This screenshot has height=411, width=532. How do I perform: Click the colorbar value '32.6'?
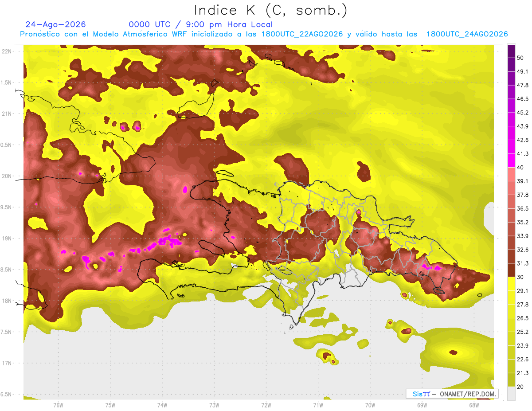[x=524, y=250]
